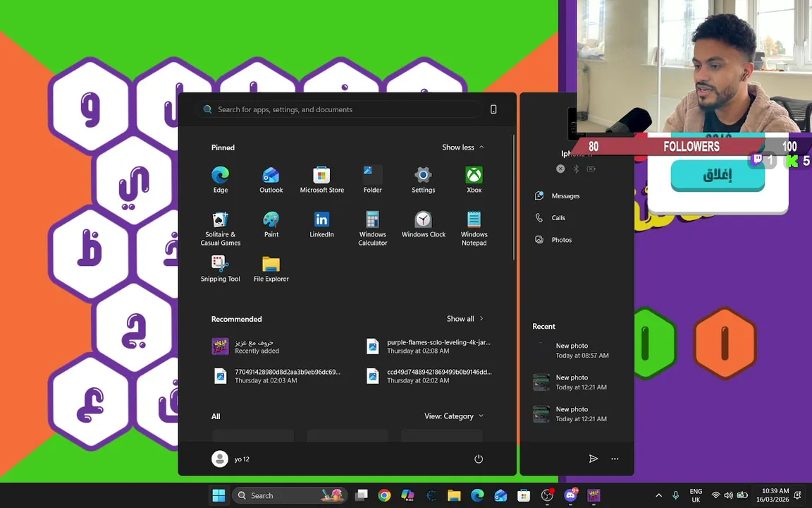This screenshot has height=508, width=812.
Task: Toggle the phone companion panel icon
Action: pyautogui.click(x=493, y=109)
